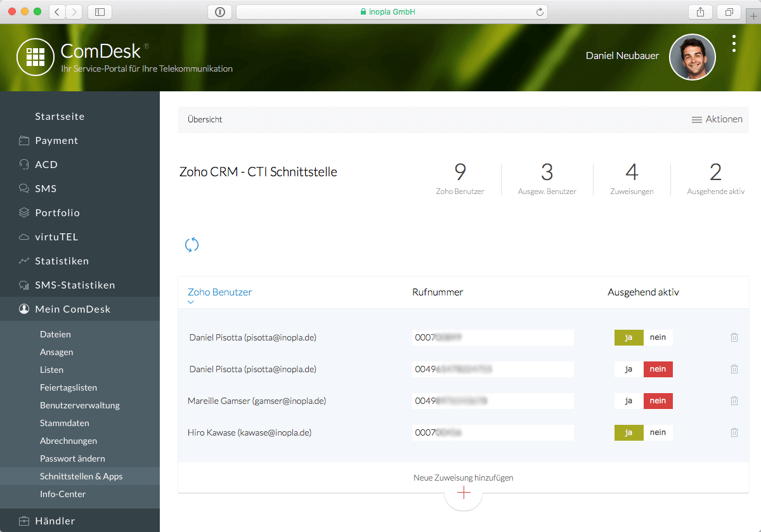Screen dimensions: 761x532
Task: Click the name Mareille Gamser (gamser@inopla.de)
Action: point(257,401)
